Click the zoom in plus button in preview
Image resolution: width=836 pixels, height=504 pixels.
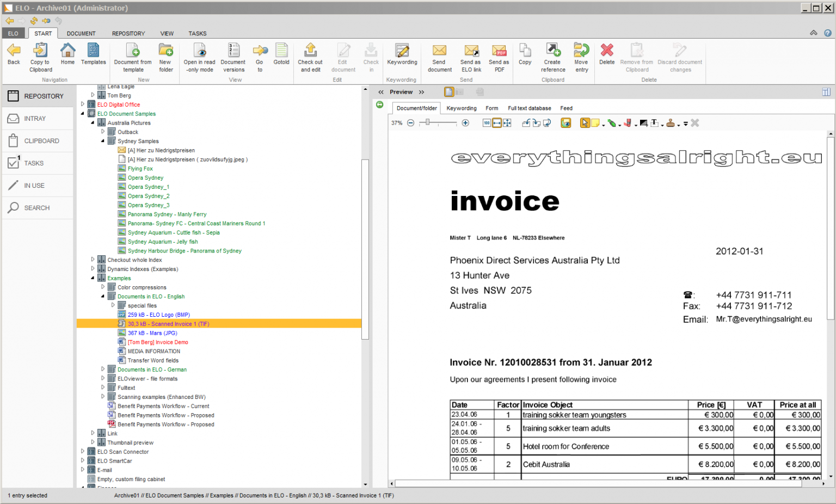click(465, 123)
